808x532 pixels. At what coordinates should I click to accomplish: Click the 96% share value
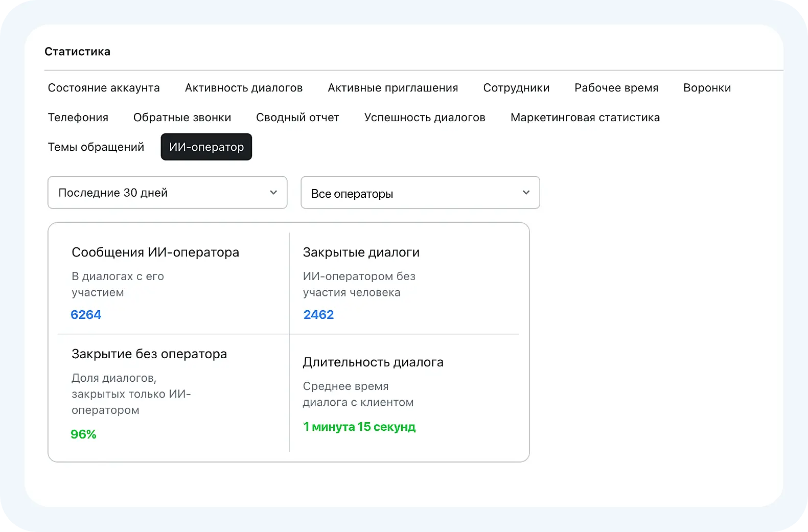pos(83,434)
